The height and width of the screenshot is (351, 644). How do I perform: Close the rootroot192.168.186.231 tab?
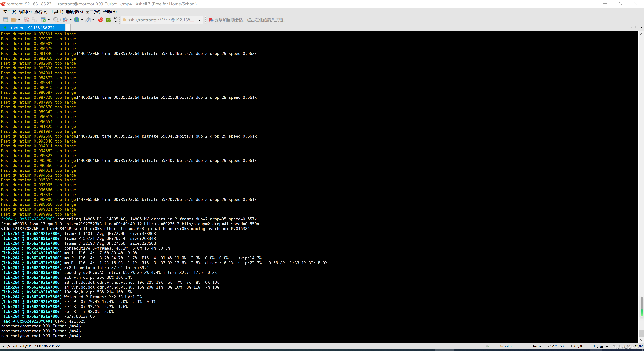coord(63,27)
